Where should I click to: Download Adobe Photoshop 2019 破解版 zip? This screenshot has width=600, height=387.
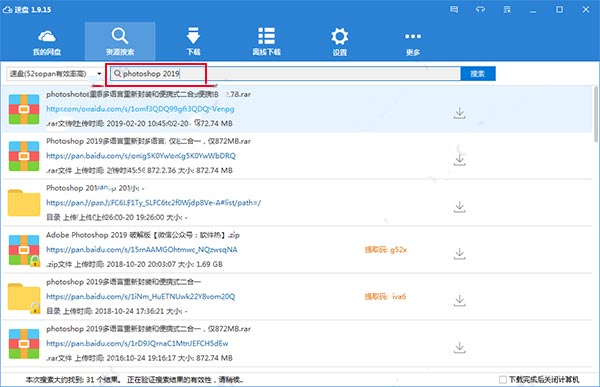(460, 253)
